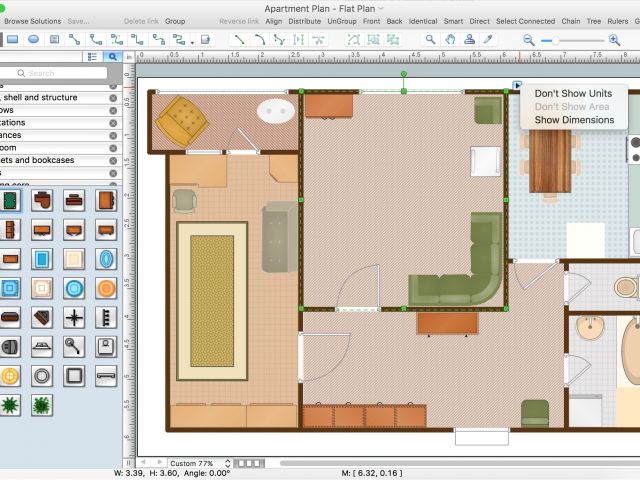Select the magnifier zoom tool in toolbar
The width and height of the screenshot is (640, 480).
pos(431,39)
